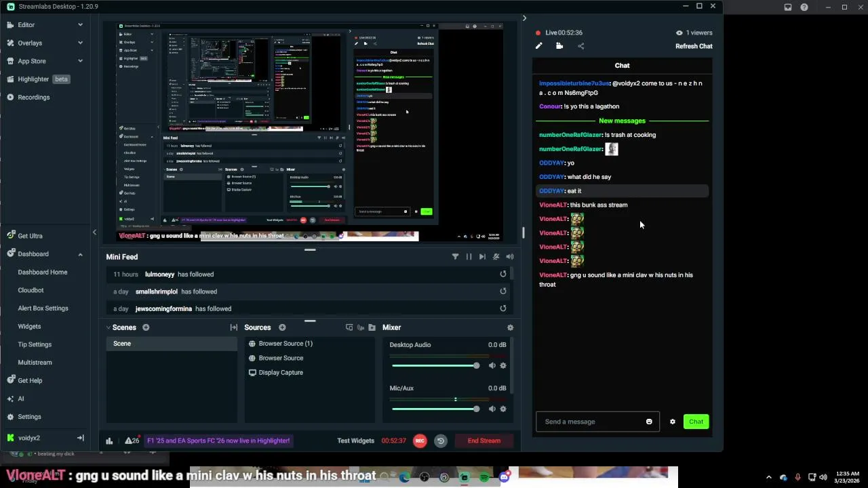Viewport: 868px width, 488px height.
Task: Start recording with REC button
Action: (420, 441)
